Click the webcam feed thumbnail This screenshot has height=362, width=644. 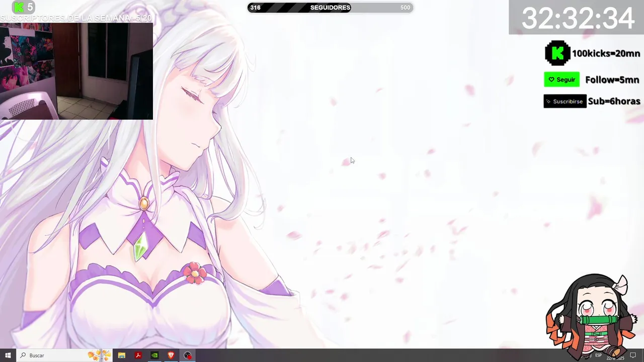[76, 71]
